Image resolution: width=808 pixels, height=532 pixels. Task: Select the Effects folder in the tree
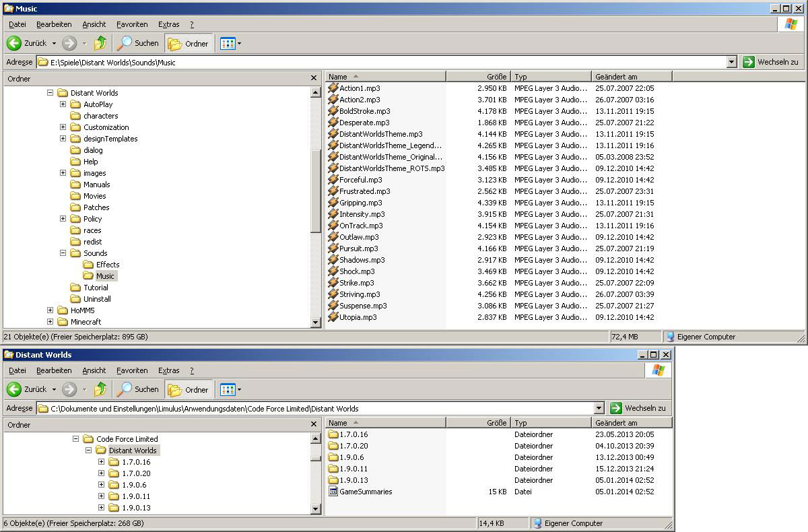click(101, 265)
